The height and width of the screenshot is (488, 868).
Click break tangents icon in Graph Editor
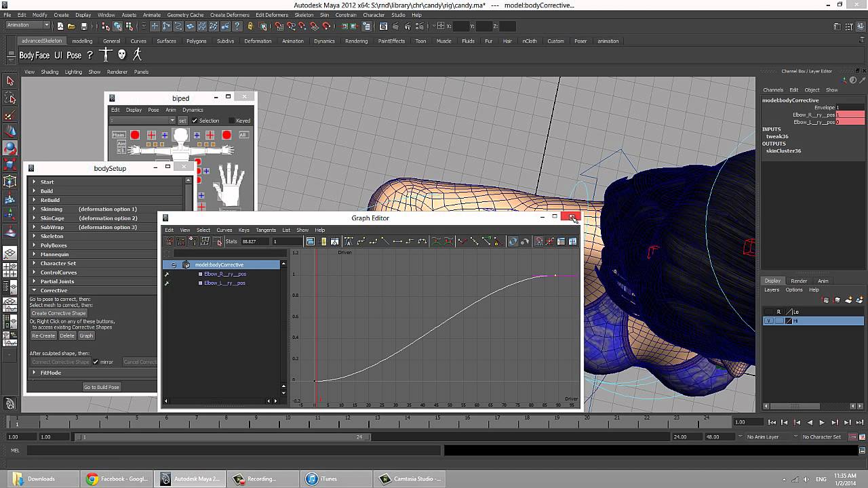pyautogui.click(x=461, y=241)
